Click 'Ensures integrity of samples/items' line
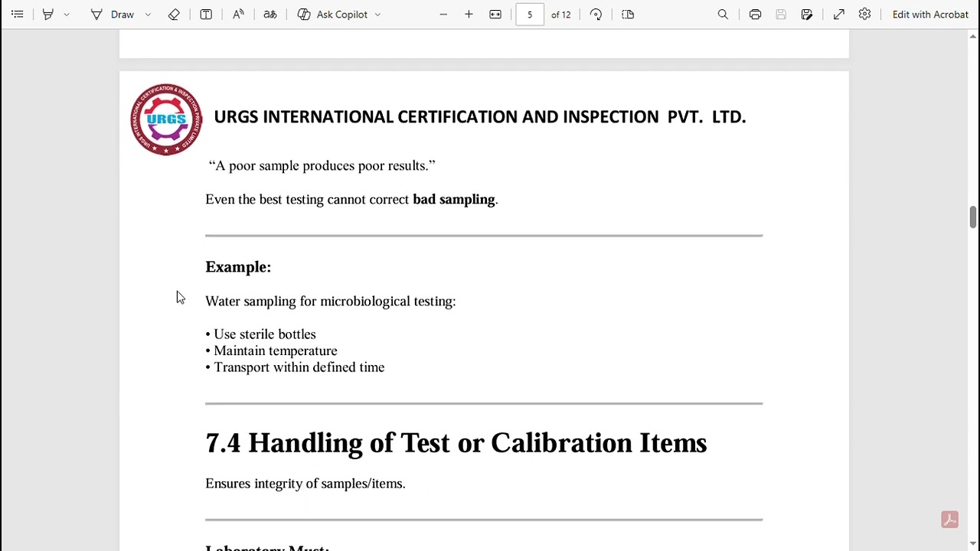Viewport: 980px width, 551px height. (x=305, y=484)
